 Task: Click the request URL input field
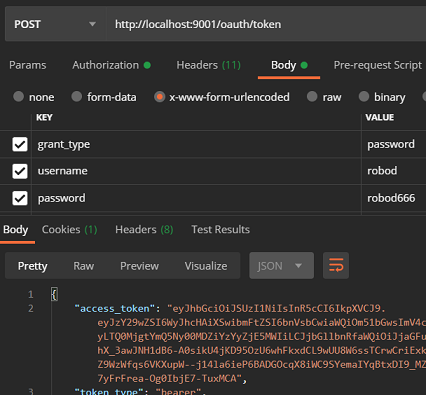(266, 24)
